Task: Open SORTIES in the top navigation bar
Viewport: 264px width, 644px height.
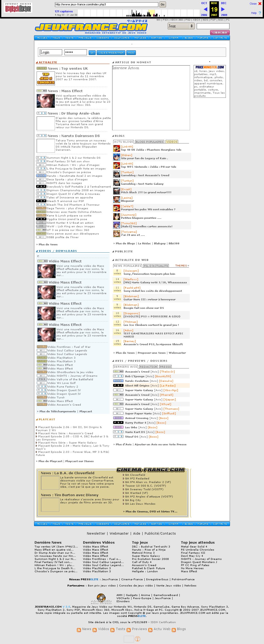Action: (x=156, y=38)
